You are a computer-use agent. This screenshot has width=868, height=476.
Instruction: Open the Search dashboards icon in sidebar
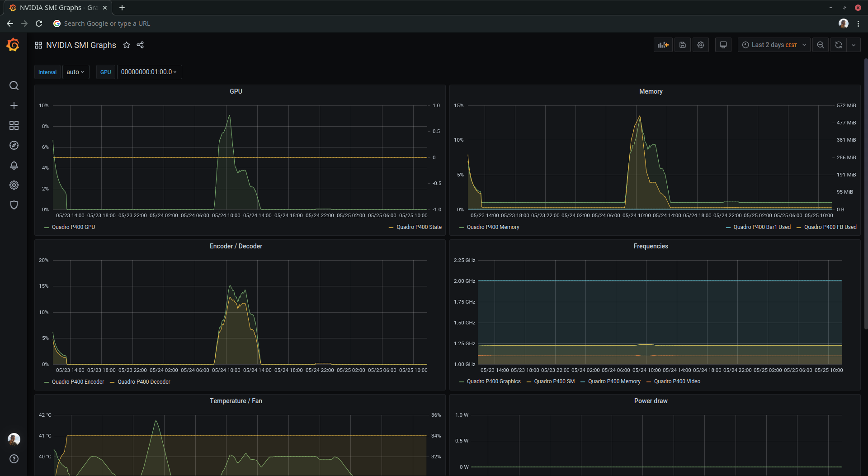click(14, 86)
